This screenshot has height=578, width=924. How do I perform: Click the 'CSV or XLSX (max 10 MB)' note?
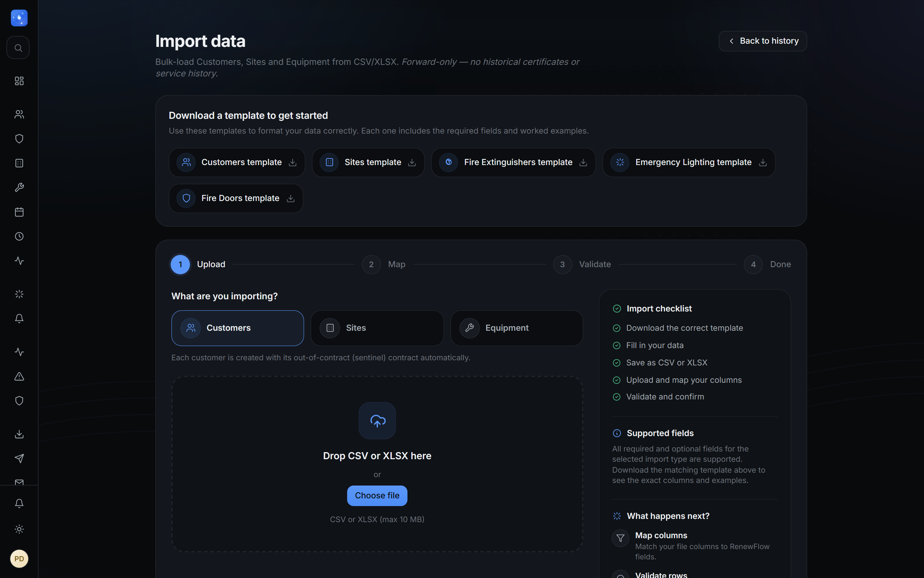[377, 520]
